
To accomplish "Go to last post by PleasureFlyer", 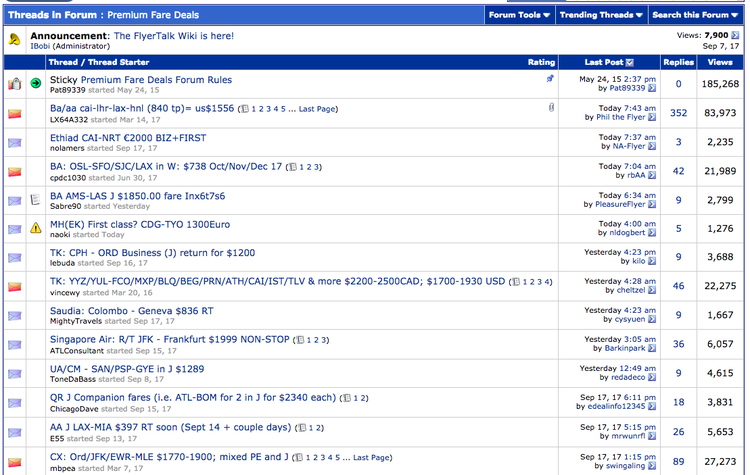I will coord(652,204).
